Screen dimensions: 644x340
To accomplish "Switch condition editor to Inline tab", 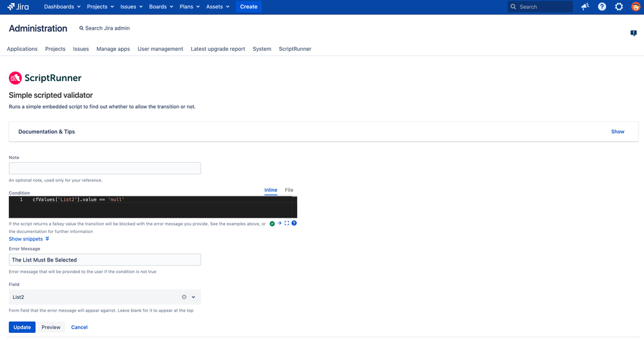I will point(271,190).
